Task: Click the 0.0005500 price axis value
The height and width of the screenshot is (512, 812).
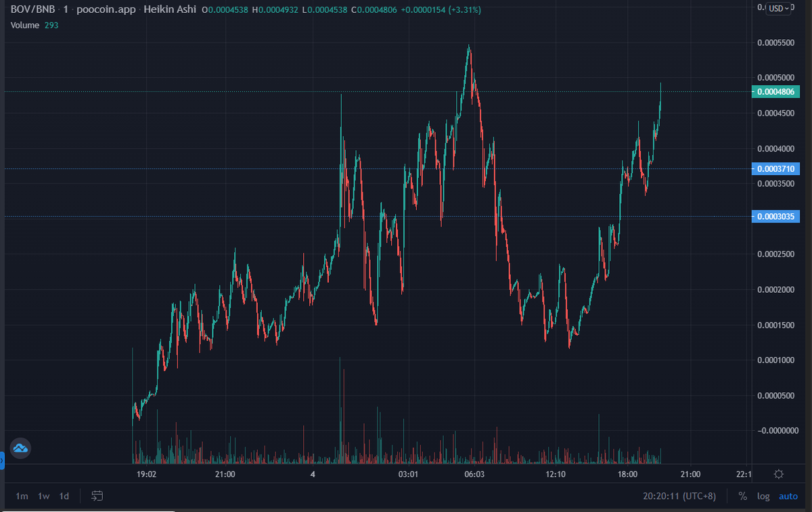Action: coord(776,42)
